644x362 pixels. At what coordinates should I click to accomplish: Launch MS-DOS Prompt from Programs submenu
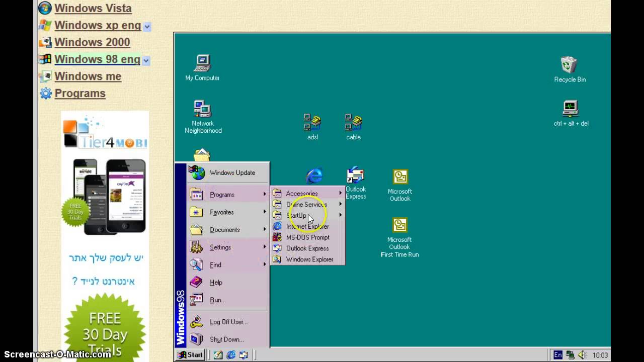pyautogui.click(x=308, y=237)
